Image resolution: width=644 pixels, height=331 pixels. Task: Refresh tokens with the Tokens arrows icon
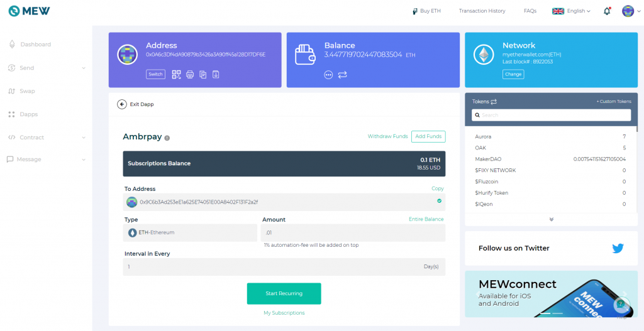point(494,101)
